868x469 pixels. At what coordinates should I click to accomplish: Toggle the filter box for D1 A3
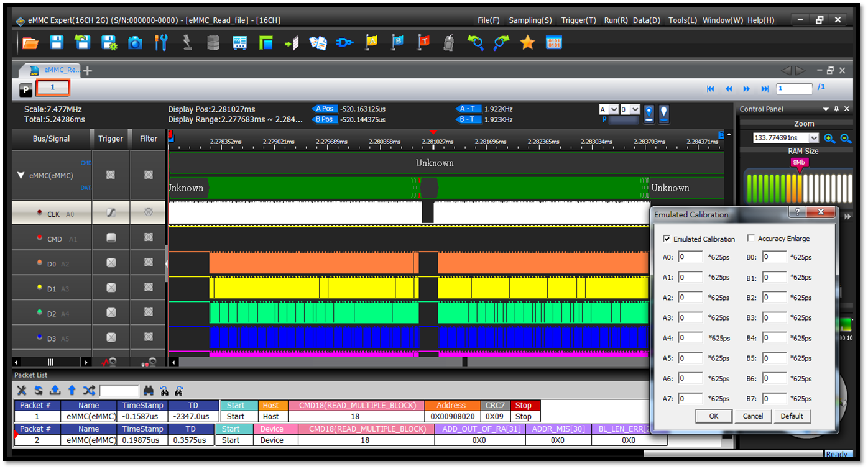click(x=149, y=288)
